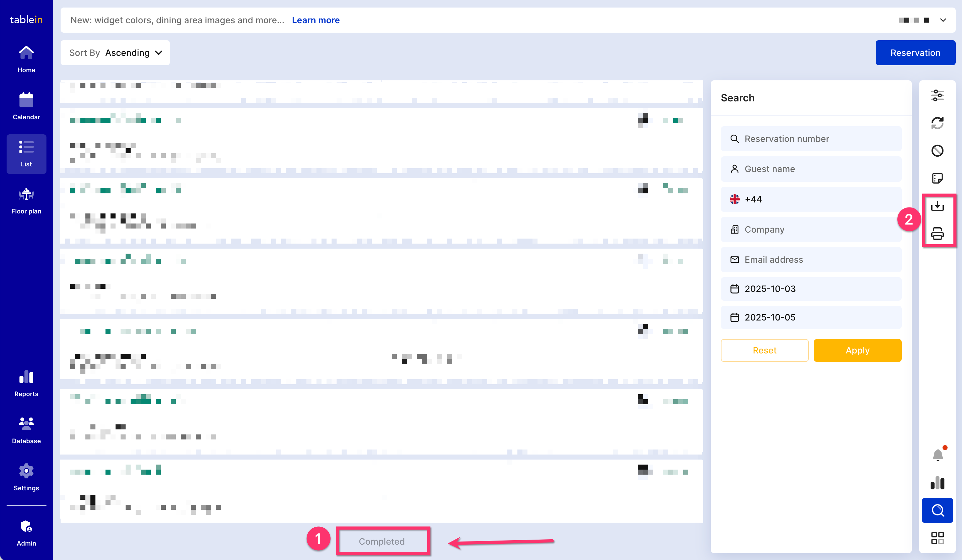Click the filter sliders icon
962x560 pixels.
(x=937, y=95)
